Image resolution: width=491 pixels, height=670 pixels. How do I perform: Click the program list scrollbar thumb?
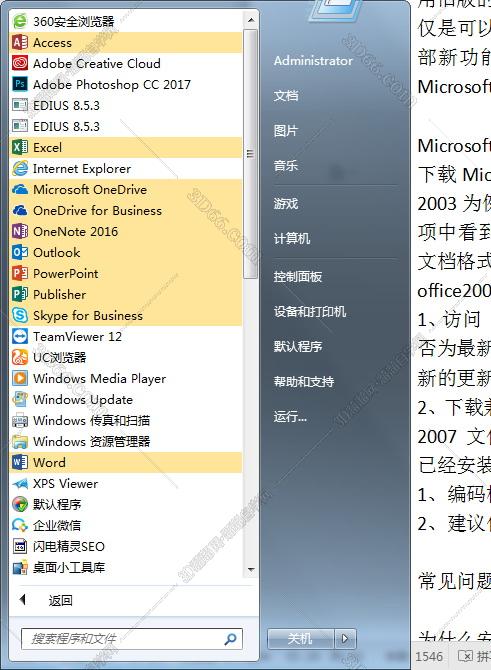251,154
